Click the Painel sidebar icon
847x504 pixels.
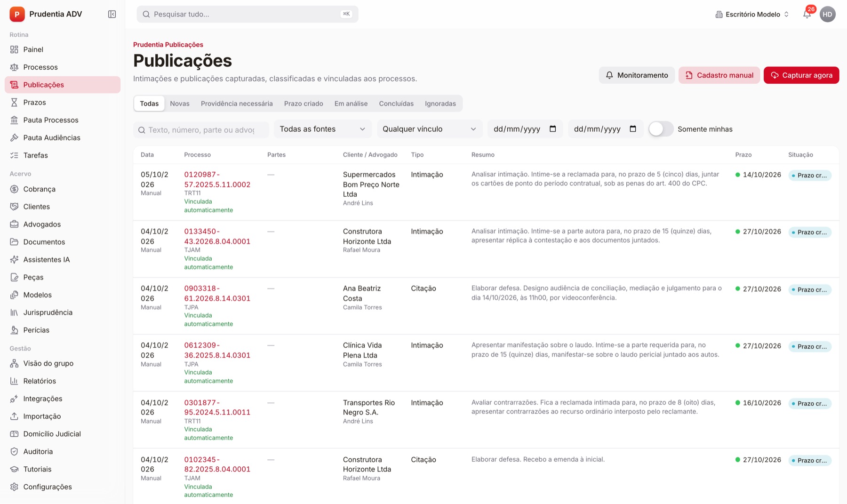[14, 49]
